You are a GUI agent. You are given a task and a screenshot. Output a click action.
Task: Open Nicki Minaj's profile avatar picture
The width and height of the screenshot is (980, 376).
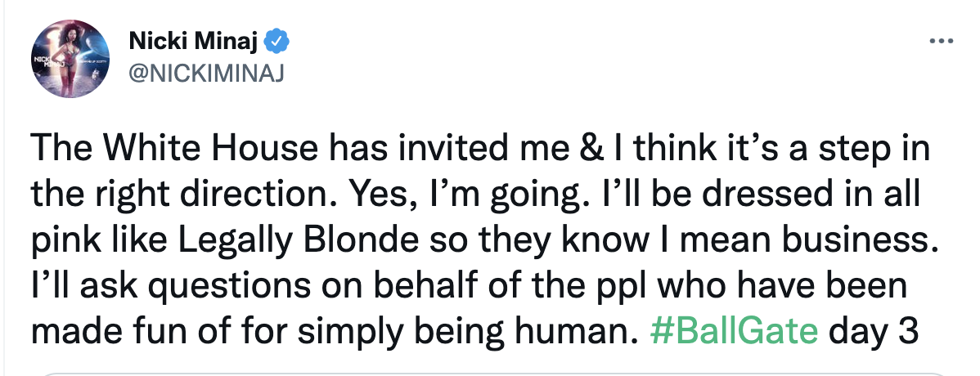tap(70, 59)
